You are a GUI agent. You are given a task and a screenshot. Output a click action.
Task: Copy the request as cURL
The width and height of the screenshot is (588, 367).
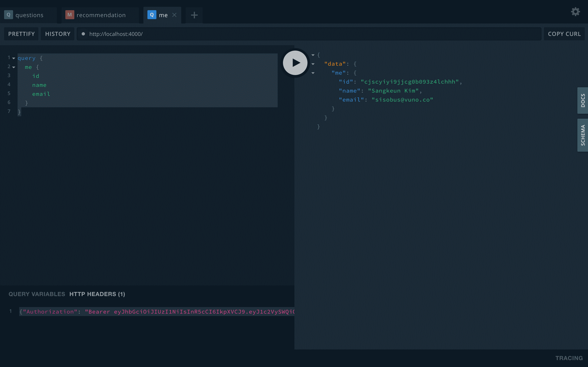564,34
